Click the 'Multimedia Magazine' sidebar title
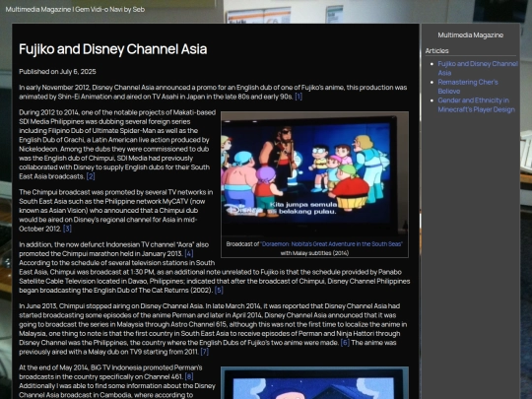The image size is (532, 399). (470, 35)
